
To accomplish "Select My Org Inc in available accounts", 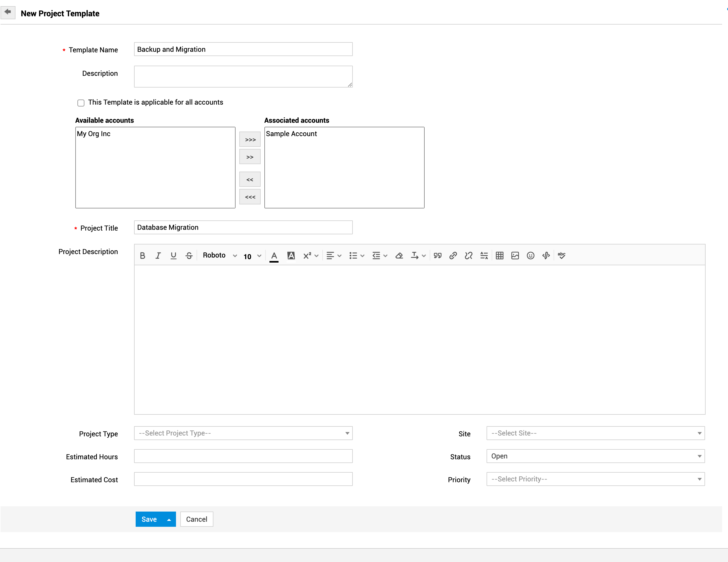I will (94, 134).
